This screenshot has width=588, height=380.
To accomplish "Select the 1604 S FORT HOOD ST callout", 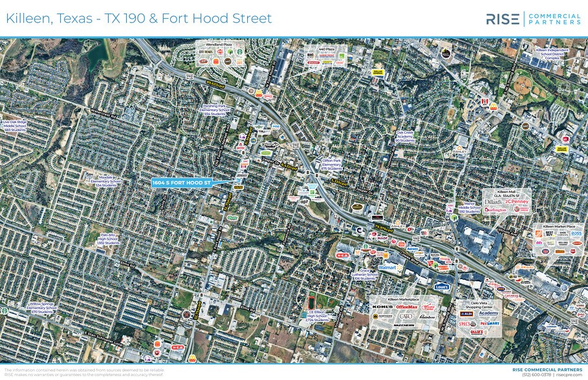I will tap(182, 182).
